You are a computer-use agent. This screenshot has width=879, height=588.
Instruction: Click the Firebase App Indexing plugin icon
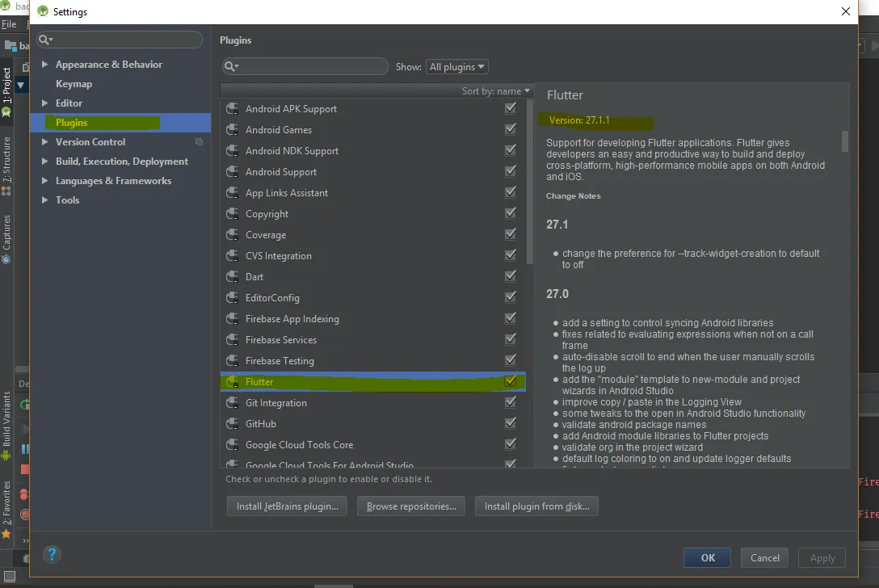(232, 319)
